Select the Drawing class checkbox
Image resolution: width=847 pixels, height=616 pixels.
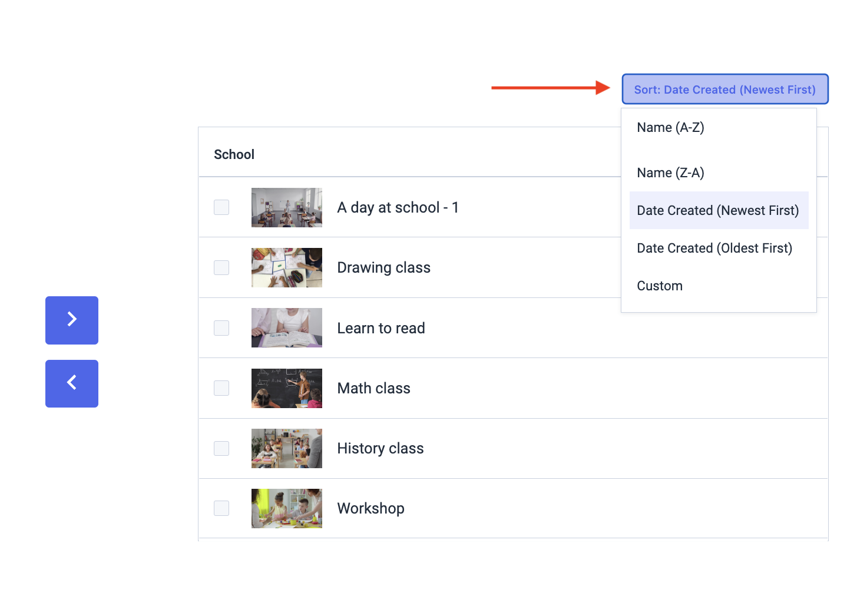coord(221,267)
